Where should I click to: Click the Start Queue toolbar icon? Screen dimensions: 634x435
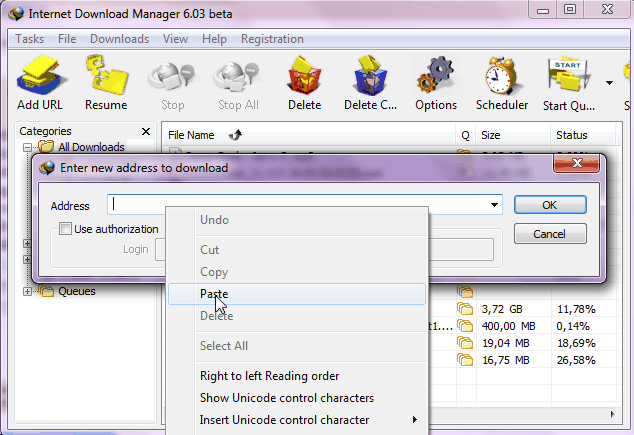coord(568,76)
